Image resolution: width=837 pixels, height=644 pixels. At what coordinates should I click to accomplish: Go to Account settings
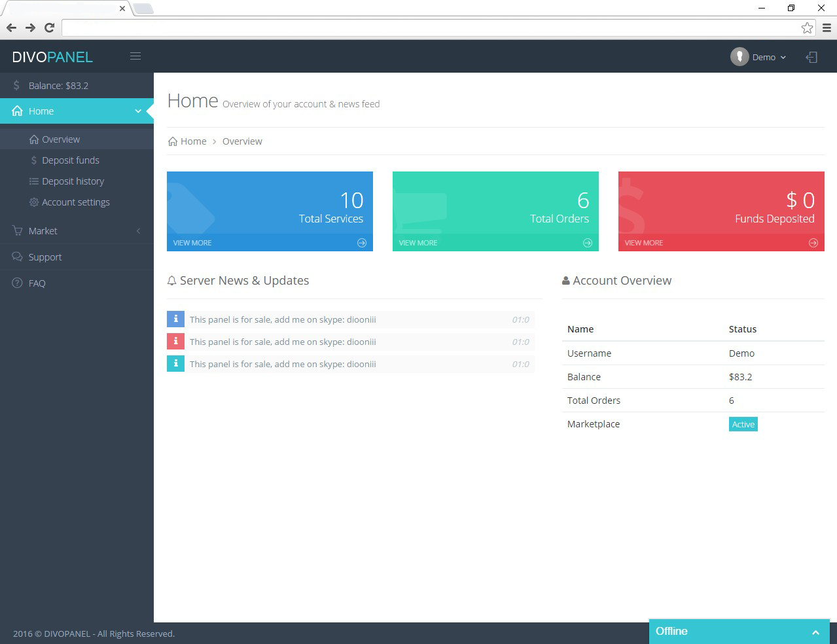[x=75, y=202]
